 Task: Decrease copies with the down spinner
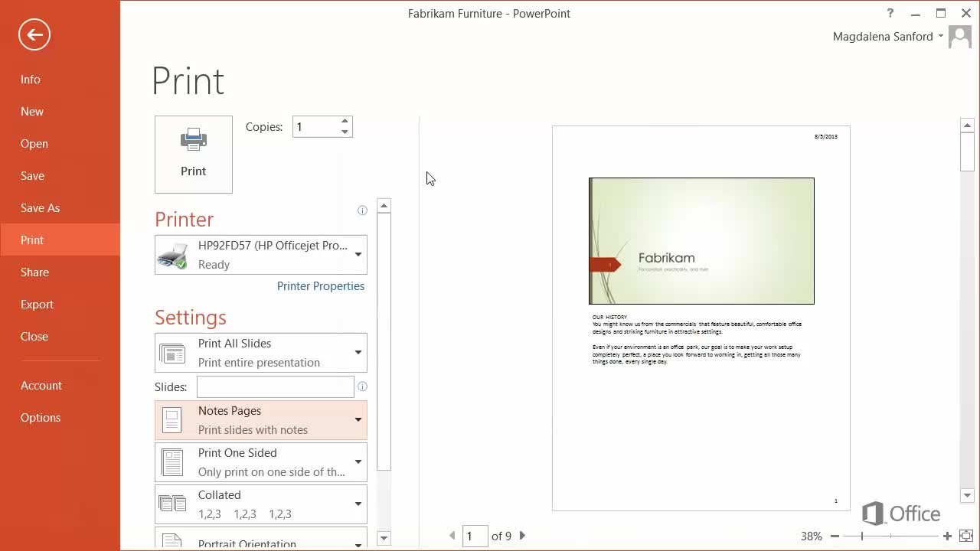[345, 132]
